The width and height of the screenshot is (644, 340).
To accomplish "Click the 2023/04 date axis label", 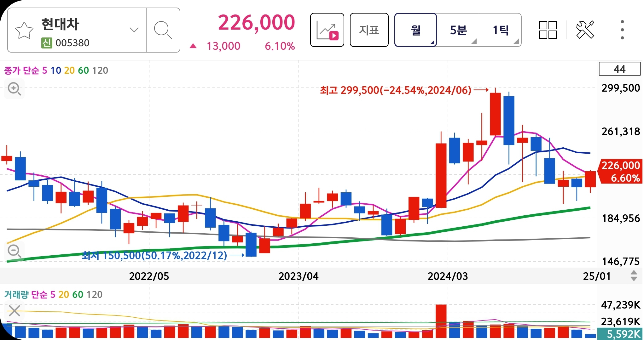I will point(299,276).
